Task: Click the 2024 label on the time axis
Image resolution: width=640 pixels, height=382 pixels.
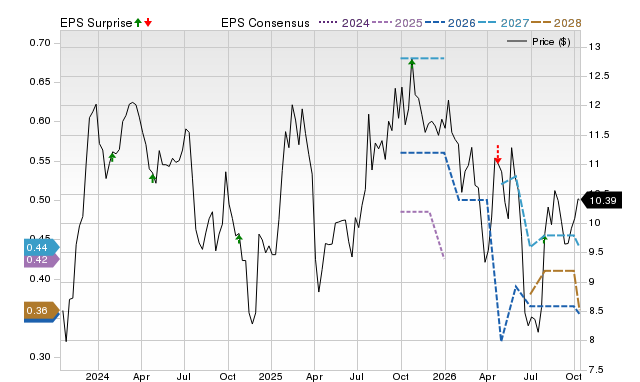Action: coord(98,376)
